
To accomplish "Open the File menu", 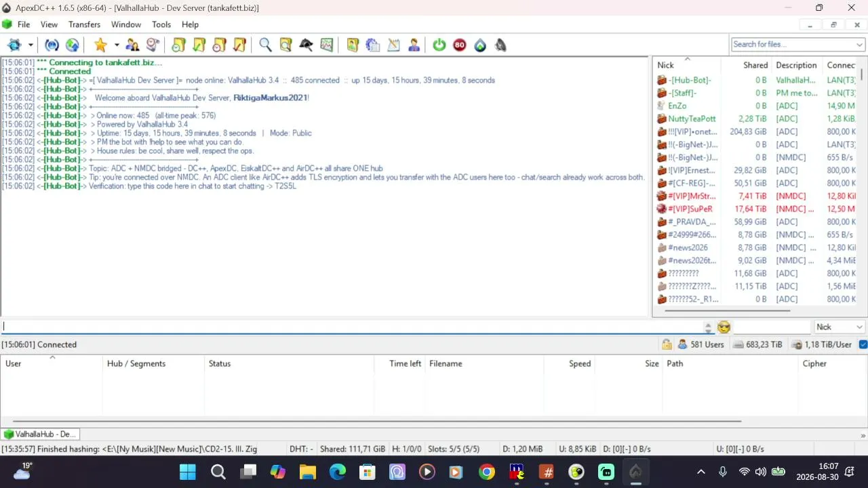I will coord(24,24).
